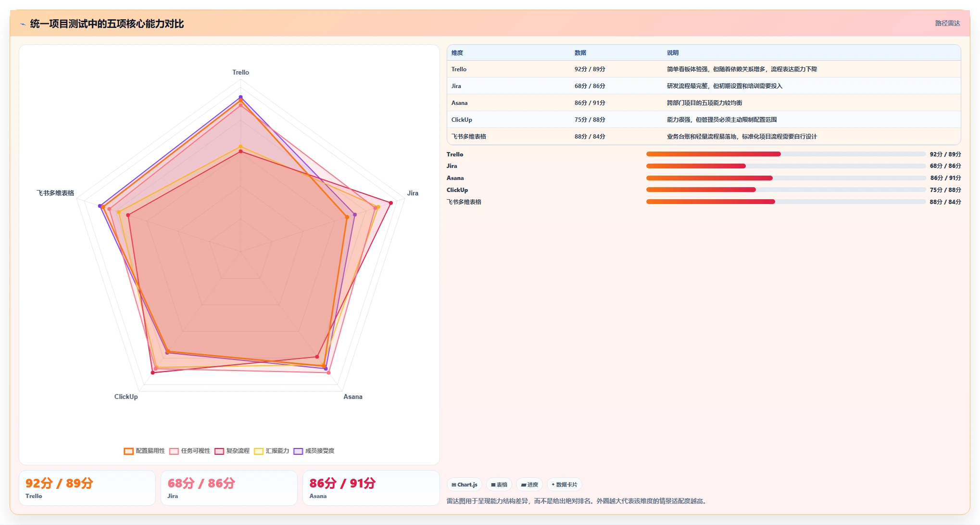Open the Trello 92分 / 89分 summary card
This screenshot has height=525, width=980.
point(87,488)
